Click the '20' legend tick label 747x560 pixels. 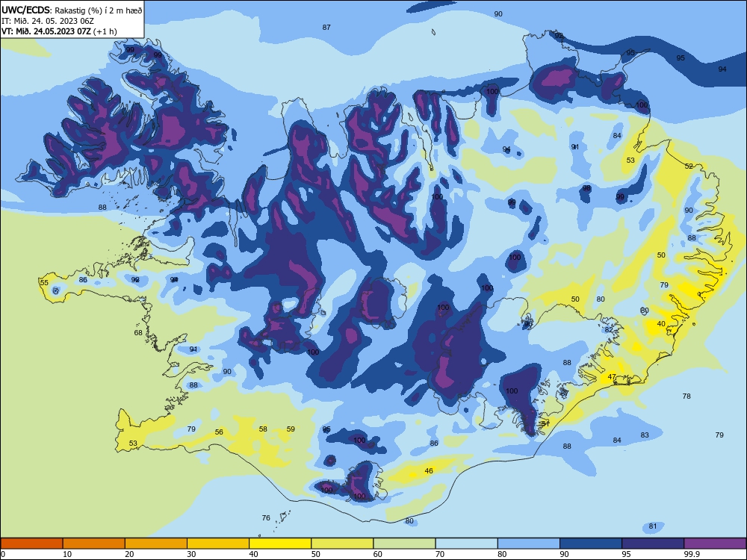tap(129, 554)
